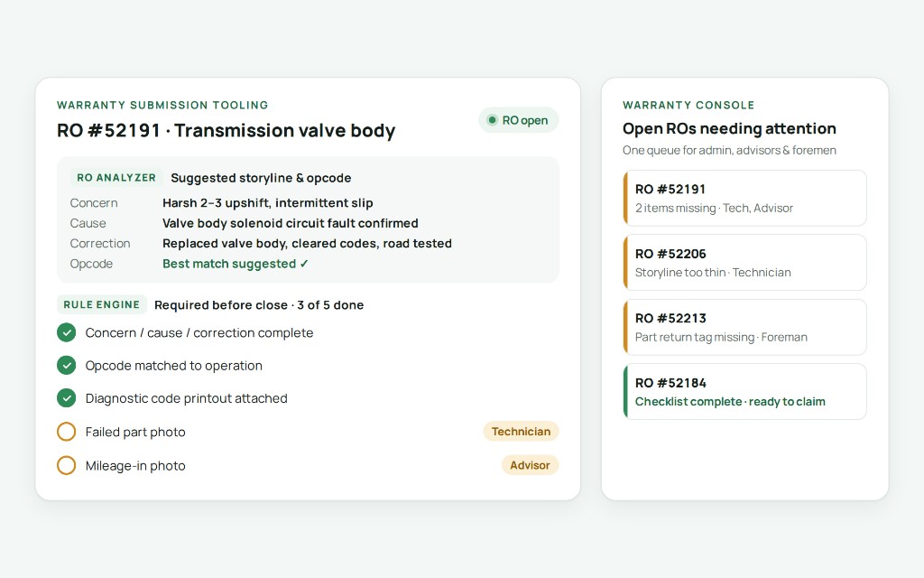Click the RO ANALYZER label badge
The height and width of the screenshot is (578, 924).
point(116,178)
